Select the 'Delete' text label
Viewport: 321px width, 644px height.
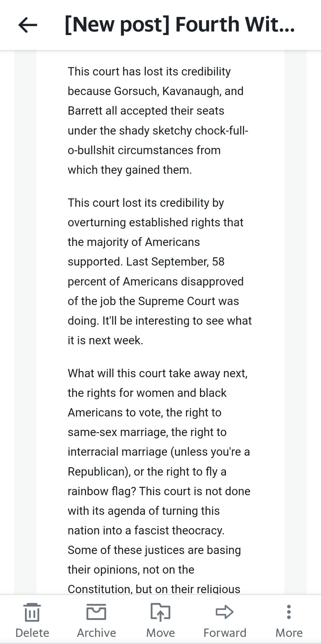click(x=32, y=633)
